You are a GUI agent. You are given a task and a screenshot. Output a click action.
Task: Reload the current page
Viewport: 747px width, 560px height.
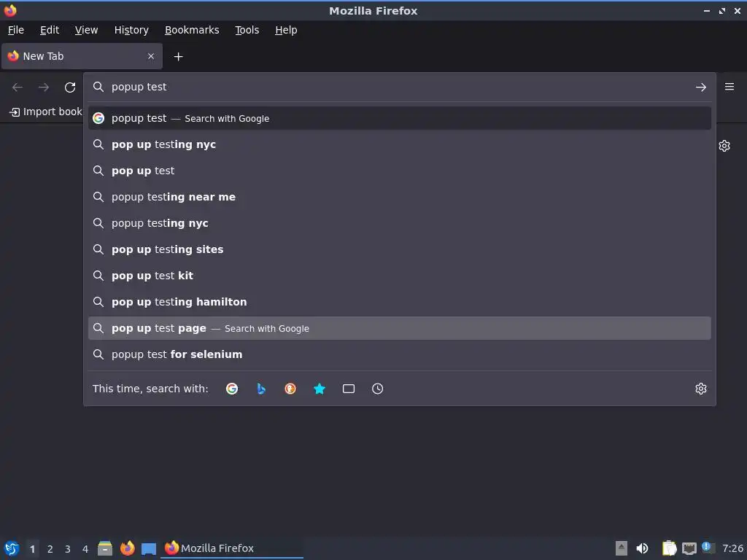tap(70, 87)
